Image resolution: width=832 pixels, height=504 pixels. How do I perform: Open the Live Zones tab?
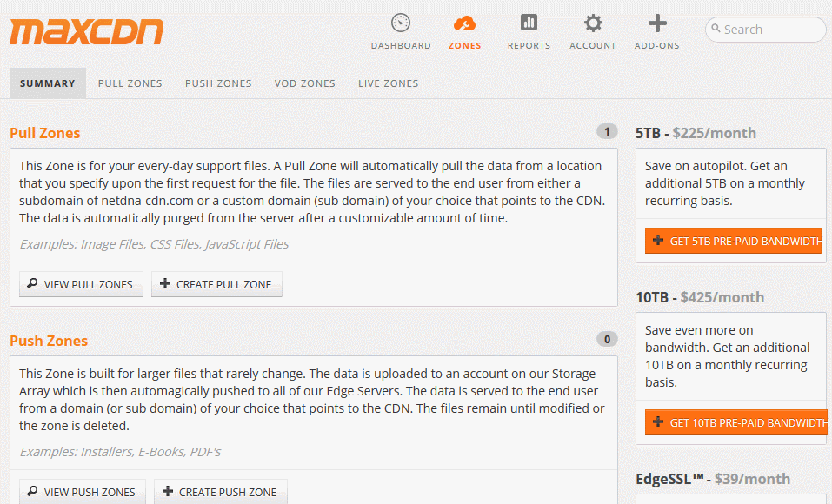point(388,83)
